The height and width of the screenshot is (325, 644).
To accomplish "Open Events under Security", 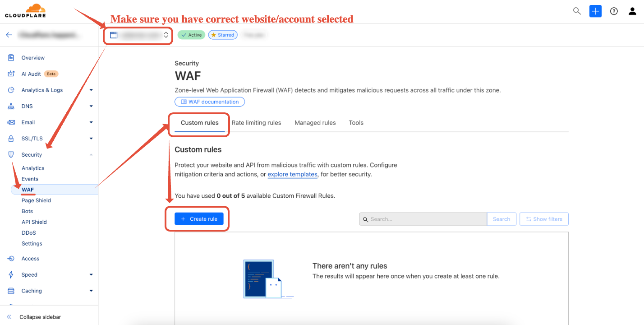I will click(30, 179).
